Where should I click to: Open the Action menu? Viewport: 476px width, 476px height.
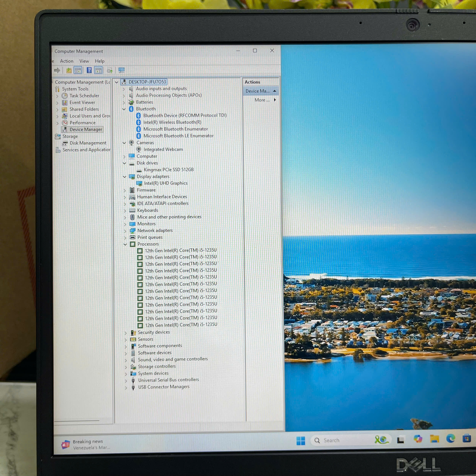[x=67, y=61]
